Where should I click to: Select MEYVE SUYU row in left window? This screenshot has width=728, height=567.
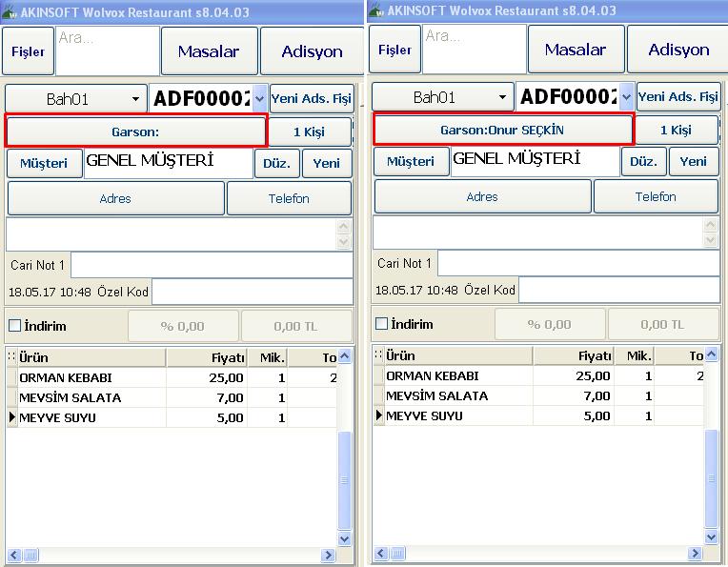click(172, 417)
